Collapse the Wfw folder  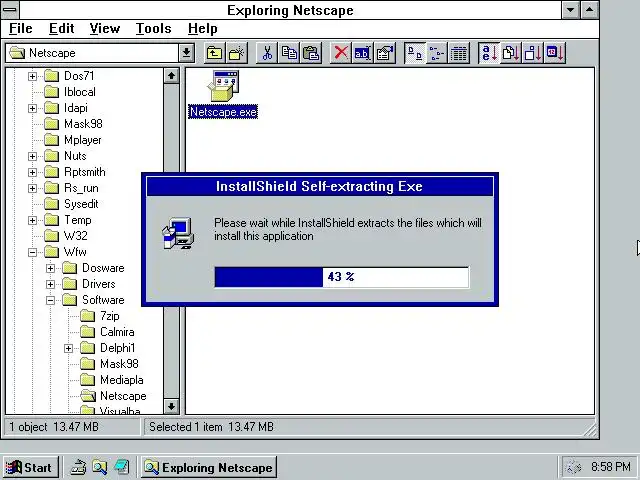pyautogui.click(x=32, y=252)
